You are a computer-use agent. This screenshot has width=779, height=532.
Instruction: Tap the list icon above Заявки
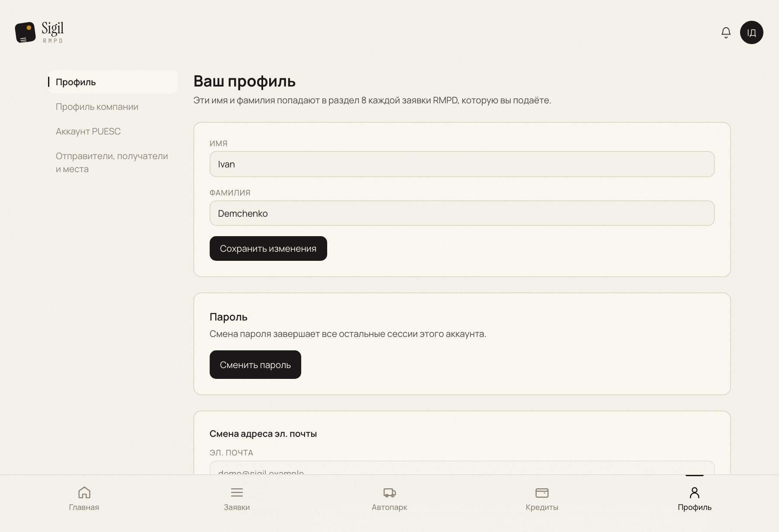click(x=237, y=492)
